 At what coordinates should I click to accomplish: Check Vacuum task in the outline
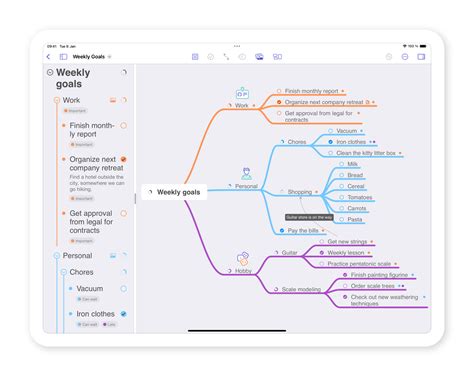(x=124, y=289)
